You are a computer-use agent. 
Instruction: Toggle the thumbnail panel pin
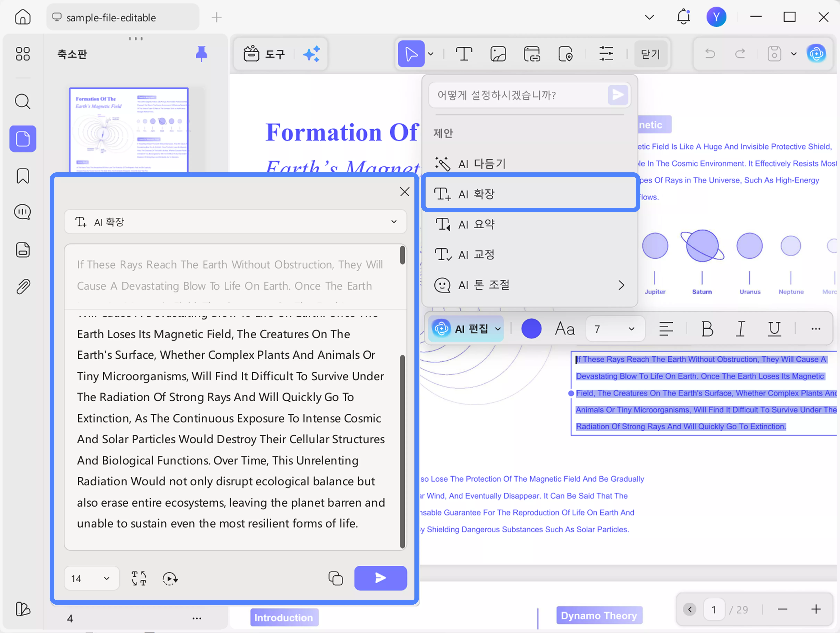coord(201,54)
